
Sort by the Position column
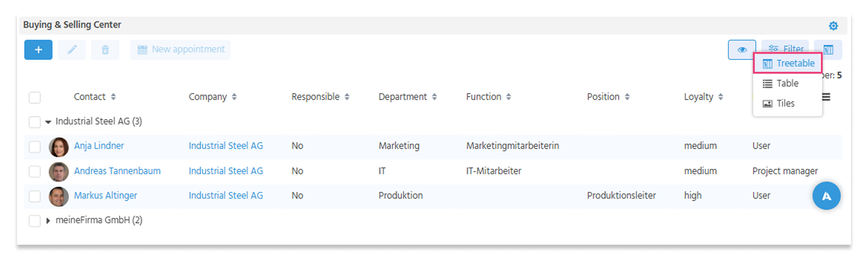pyautogui.click(x=609, y=97)
